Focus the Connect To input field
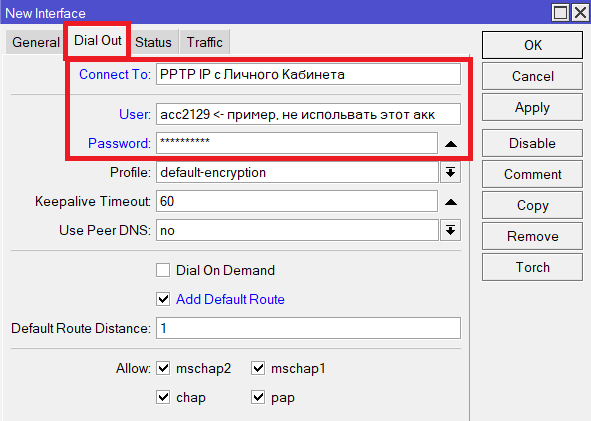 308,74
